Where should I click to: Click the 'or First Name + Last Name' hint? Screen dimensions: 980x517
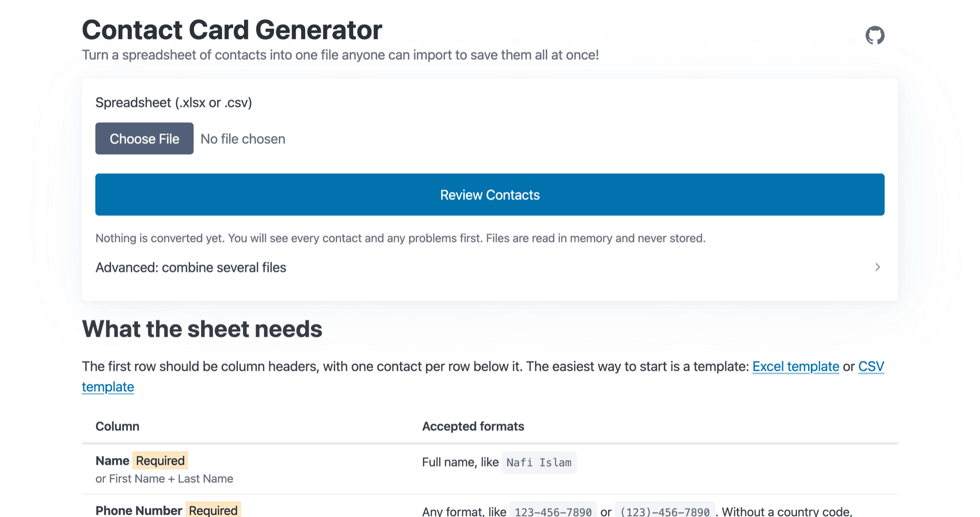[x=164, y=479]
